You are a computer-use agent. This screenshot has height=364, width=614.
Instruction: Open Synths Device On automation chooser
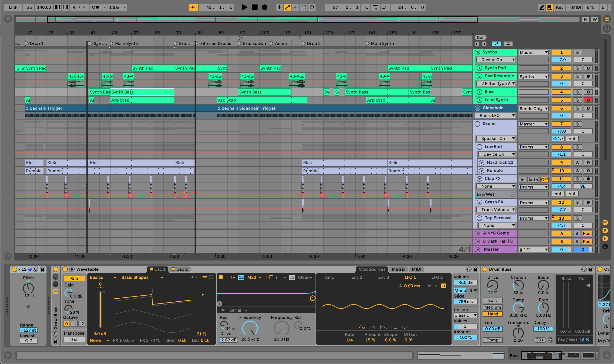[496, 60]
